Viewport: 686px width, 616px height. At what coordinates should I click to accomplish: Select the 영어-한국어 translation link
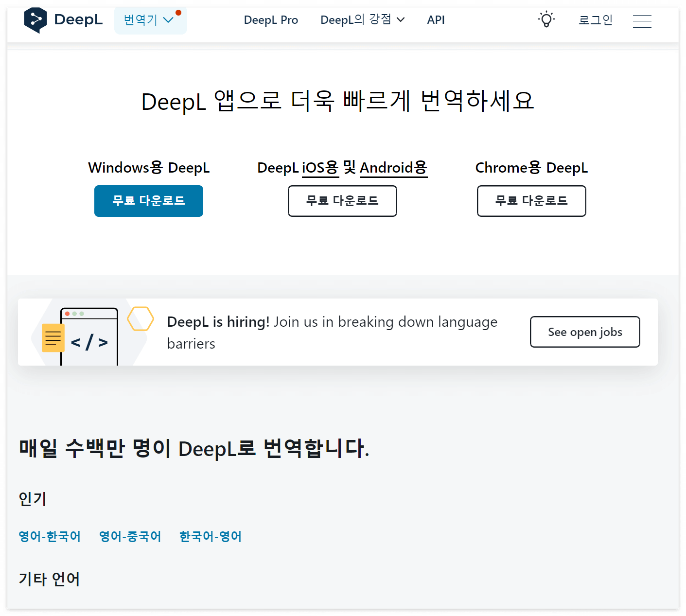50,536
